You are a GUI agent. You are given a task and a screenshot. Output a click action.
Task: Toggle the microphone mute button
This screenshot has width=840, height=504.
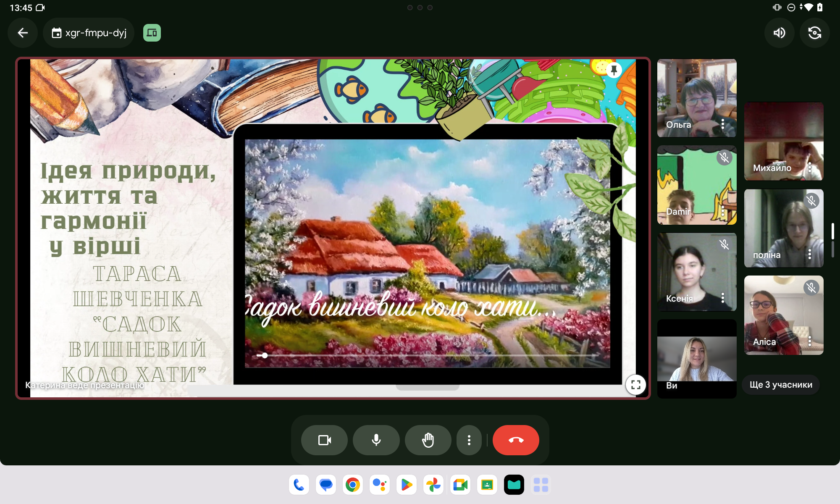[376, 440]
